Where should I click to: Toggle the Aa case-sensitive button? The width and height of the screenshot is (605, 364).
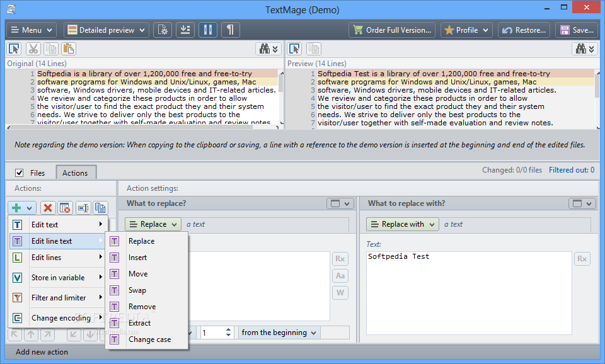coord(340,276)
